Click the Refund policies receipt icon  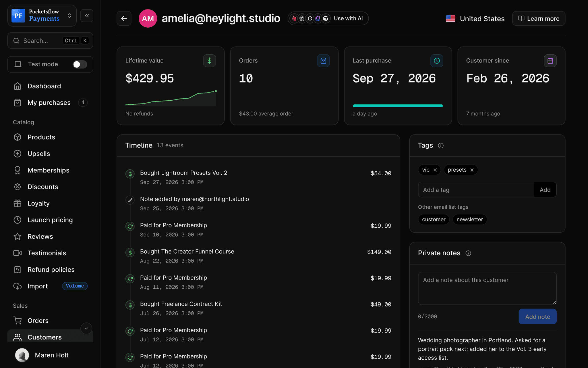18,269
